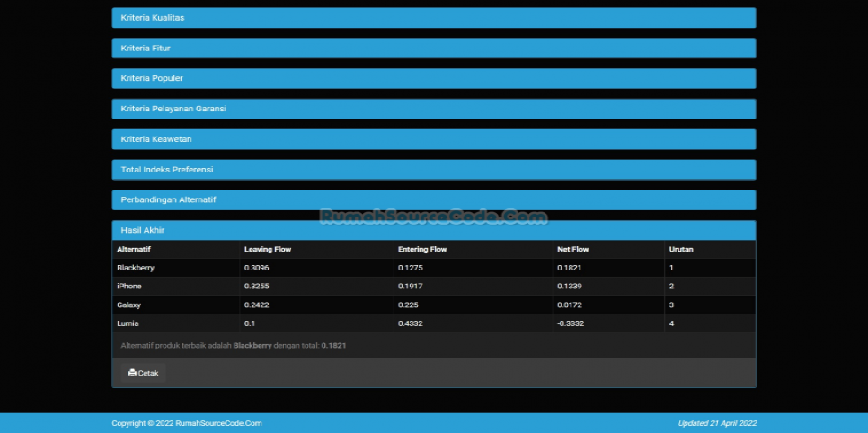Click the Updated 21 April 2022 footer text
The height and width of the screenshot is (433, 868).
[717, 423]
